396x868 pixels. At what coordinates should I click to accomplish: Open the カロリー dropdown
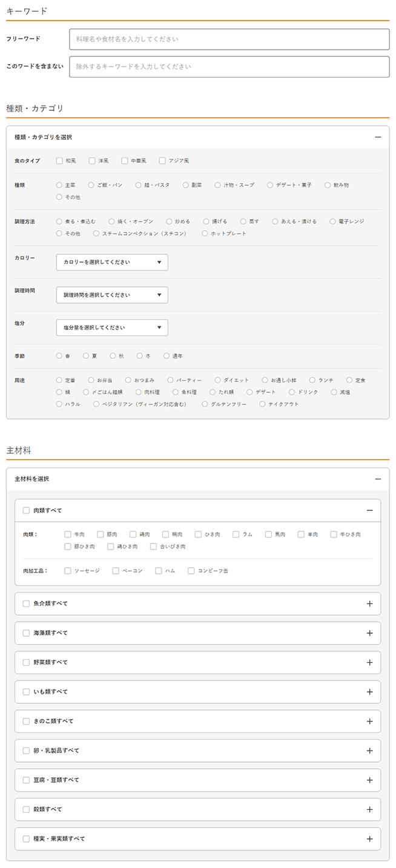click(112, 262)
